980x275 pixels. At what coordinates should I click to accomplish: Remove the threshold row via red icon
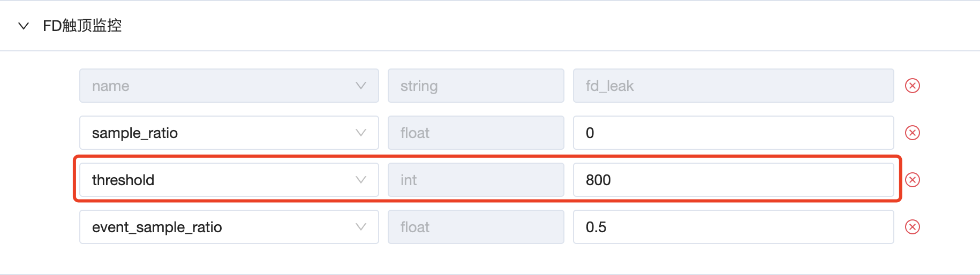(x=912, y=180)
